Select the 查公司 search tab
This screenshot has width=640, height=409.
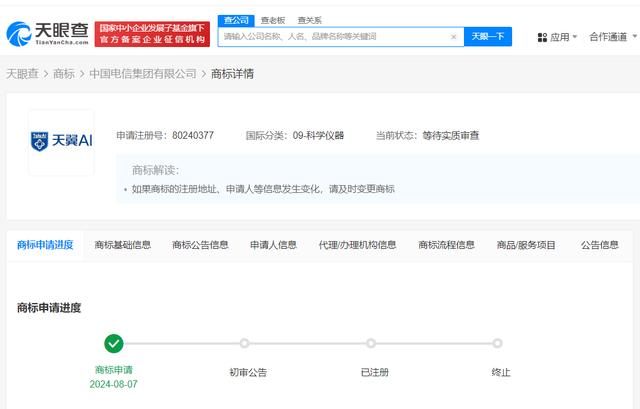236,19
